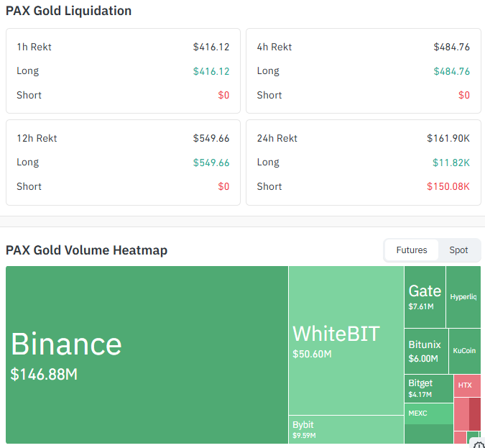Select the KuCoin heatmap tile
The width and height of the screenshot is (485, 448).
tap(465, 351)
